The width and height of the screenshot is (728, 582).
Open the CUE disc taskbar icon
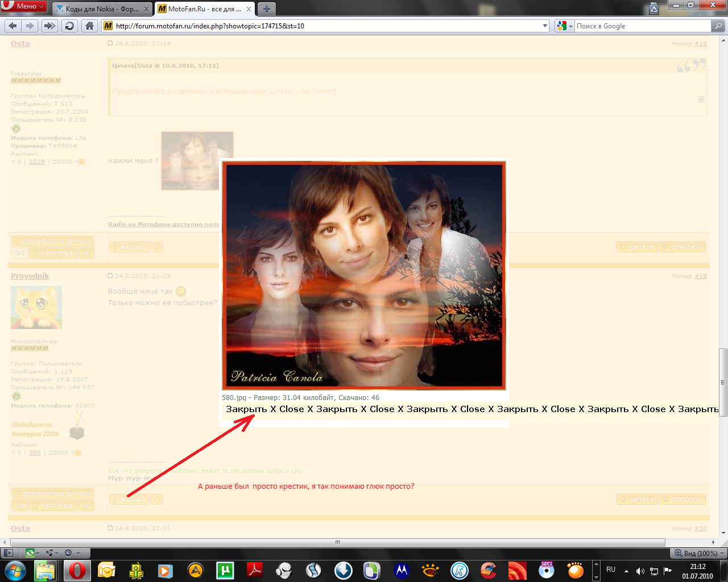tap(547, 570)
